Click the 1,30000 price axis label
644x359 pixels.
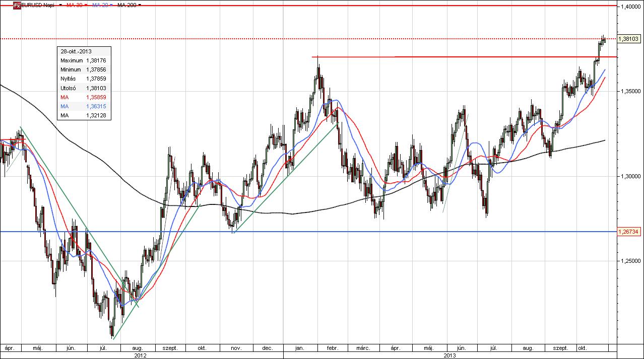click(x=630, y=176)
